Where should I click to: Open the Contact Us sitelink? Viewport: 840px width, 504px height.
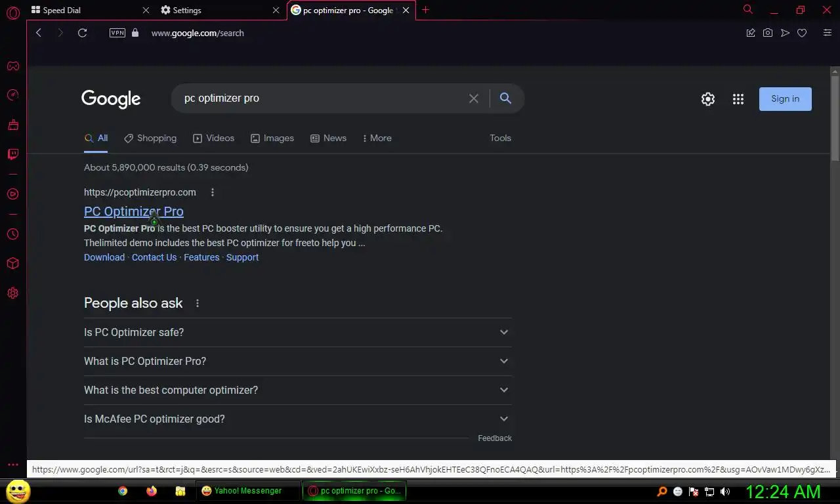(x=154, y=257)
